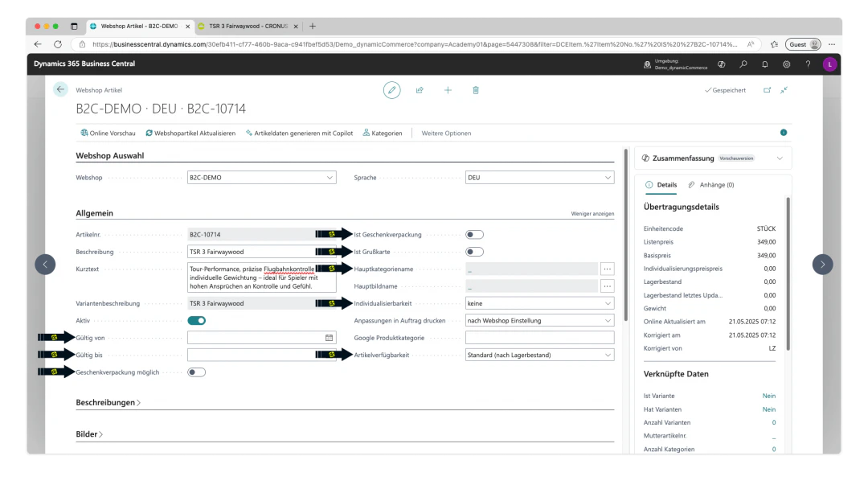Viewport: 868px width, 489px height.
Task: Open lookup for Hauptkategoriename
Action: (608, 269)
